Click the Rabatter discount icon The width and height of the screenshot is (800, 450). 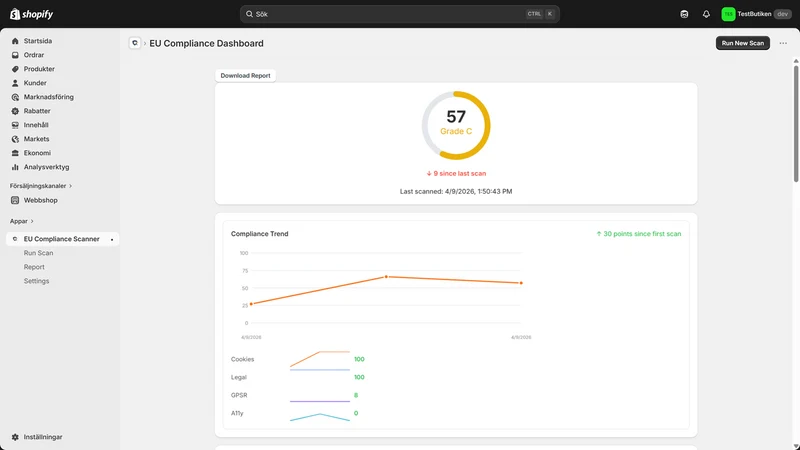click(15, 111)
